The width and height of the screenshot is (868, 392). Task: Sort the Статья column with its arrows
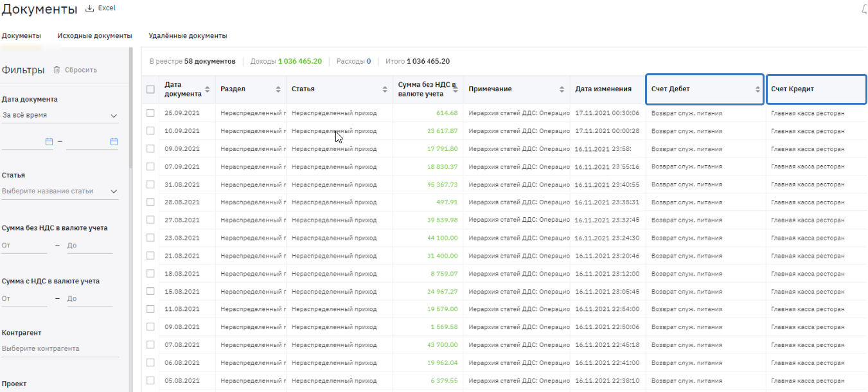[387, 89]
